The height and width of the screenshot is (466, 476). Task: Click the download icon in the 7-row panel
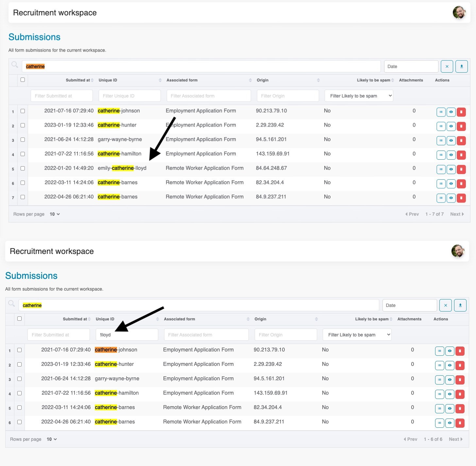point(462,66)
